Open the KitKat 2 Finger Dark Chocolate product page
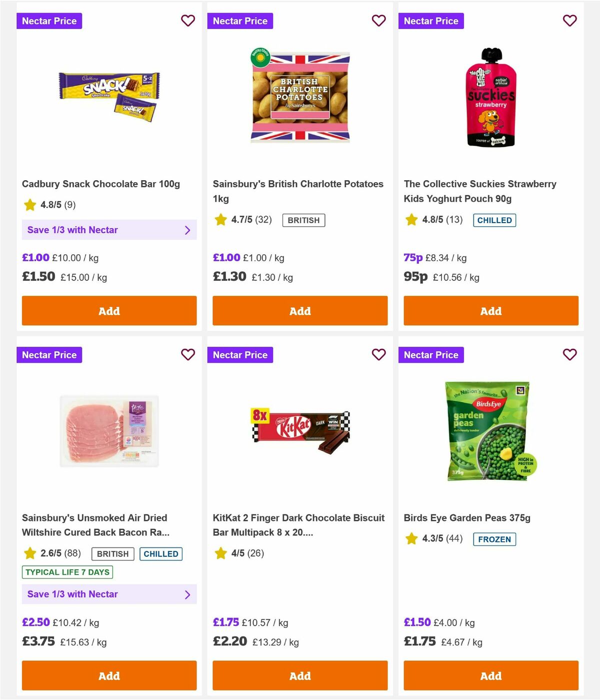600x700 pixels. [x=298, y=525]
